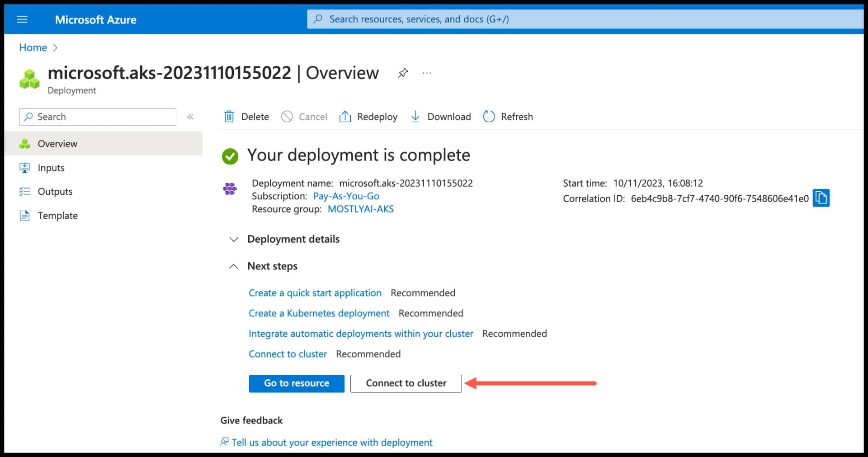Image resolution: width=868 pixels, height=457 pixels.
Task: Collapse the left sidebar panel
Action: [x=190, y=117]
